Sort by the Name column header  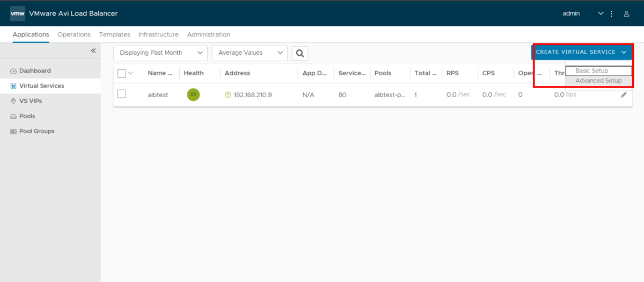[x=160, y=73]
